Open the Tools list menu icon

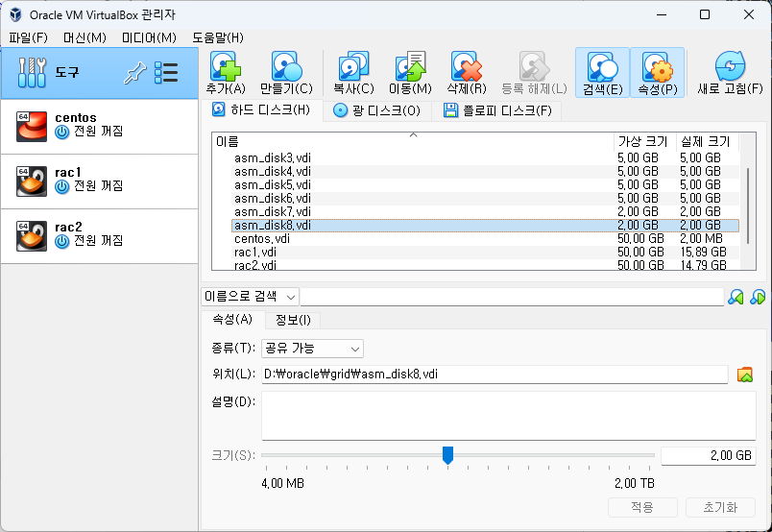coord(166,73)
